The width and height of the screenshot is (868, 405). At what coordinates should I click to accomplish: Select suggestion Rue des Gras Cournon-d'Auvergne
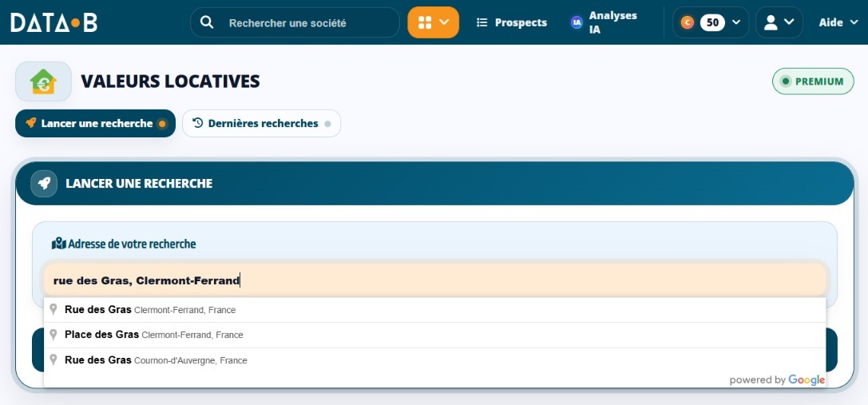pyautogui.click(x=434, y=360)
